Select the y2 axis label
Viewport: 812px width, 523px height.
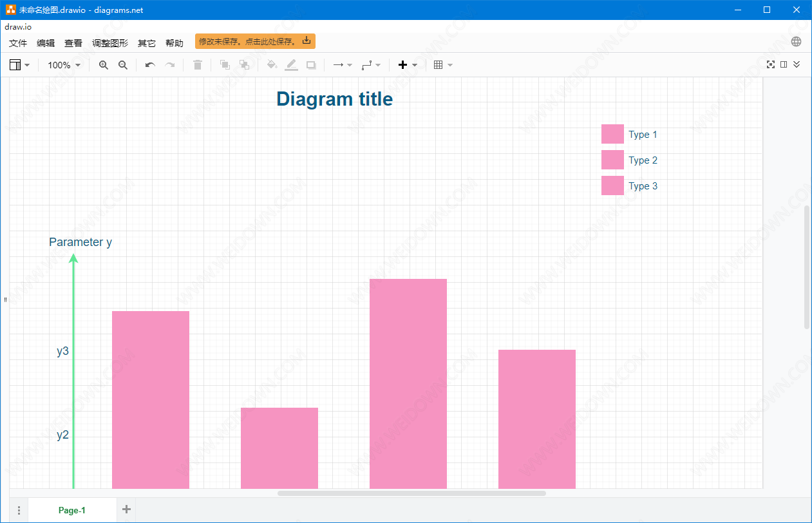(62, 435)
